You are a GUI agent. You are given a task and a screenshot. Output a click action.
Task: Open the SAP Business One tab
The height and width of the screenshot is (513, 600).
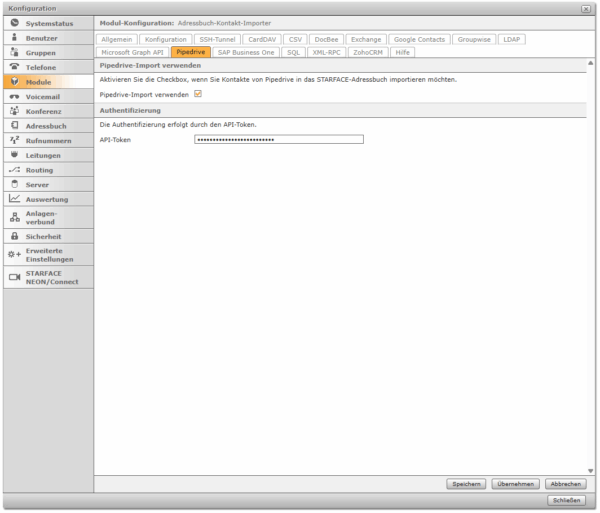click(246, 52)
